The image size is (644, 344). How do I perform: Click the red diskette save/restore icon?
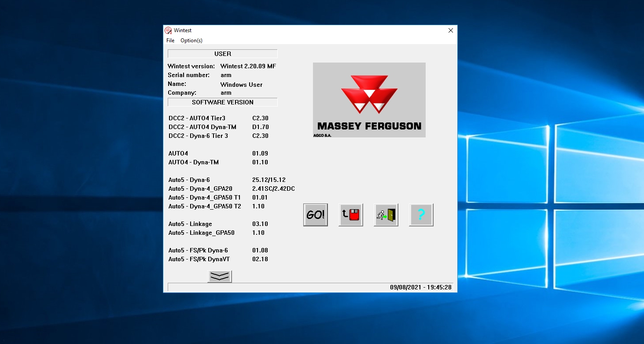click(350, 215)
